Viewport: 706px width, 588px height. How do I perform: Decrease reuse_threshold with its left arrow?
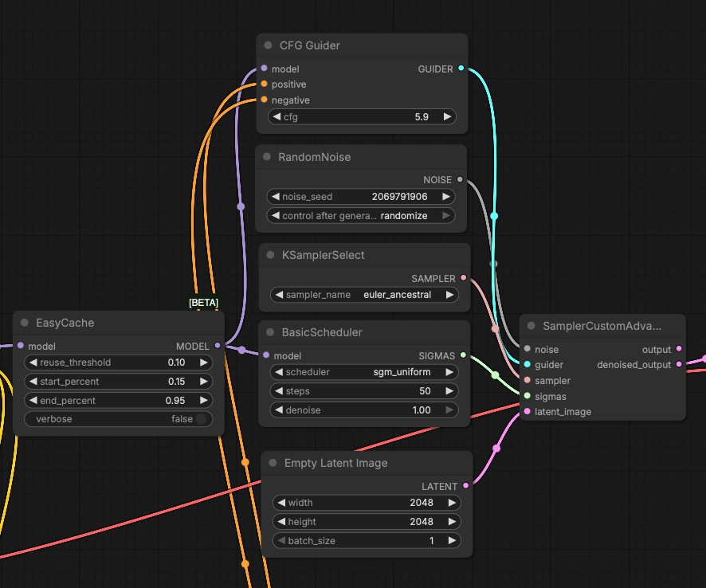point(33,362)
